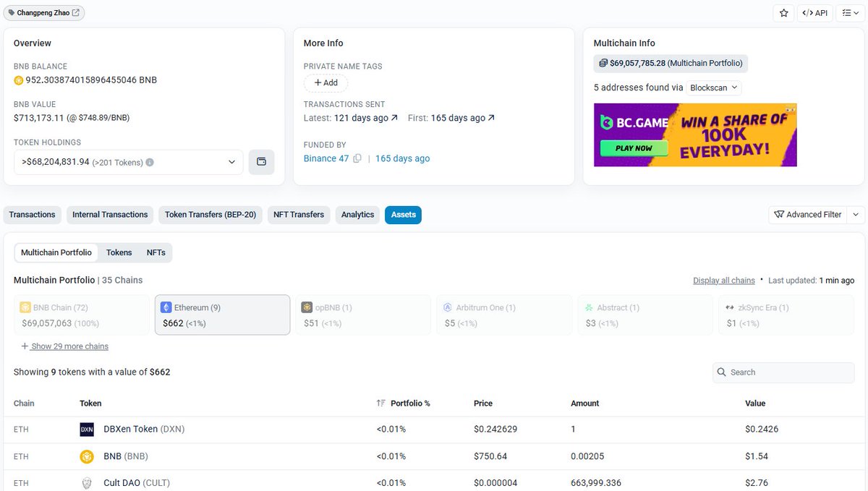Select the Ethereum (9) chain card
Viewport: 868px width, 491px height.
pyautogui.click(x=223, y=315)
